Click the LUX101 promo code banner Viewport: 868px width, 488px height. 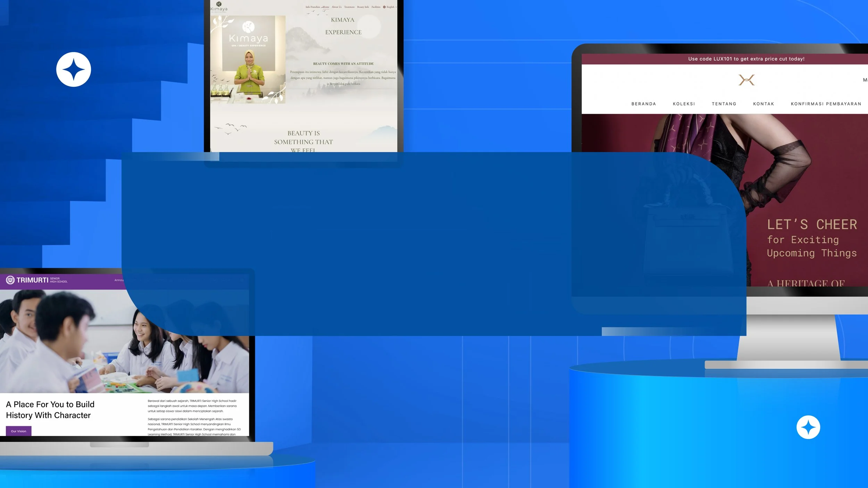click(x=746, y=59)
